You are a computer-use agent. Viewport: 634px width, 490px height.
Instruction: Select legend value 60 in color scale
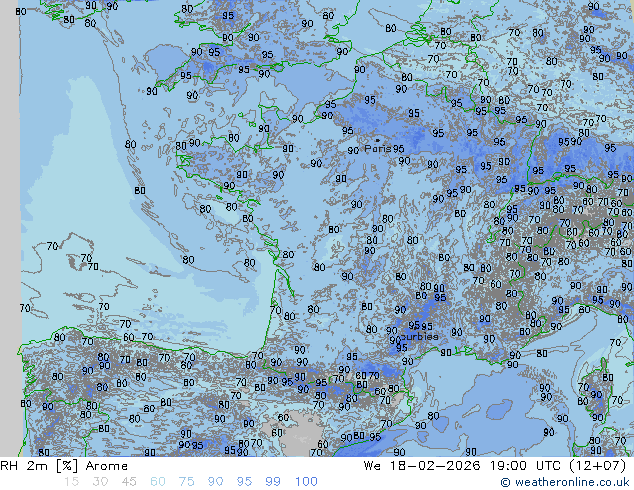click(x=158, y=482)
